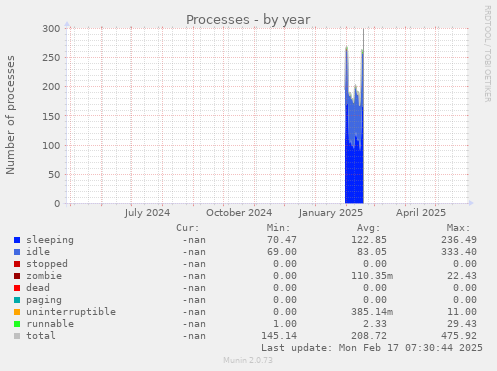
Task: Click idle avg value 83.05
Action: coord(372,252)
